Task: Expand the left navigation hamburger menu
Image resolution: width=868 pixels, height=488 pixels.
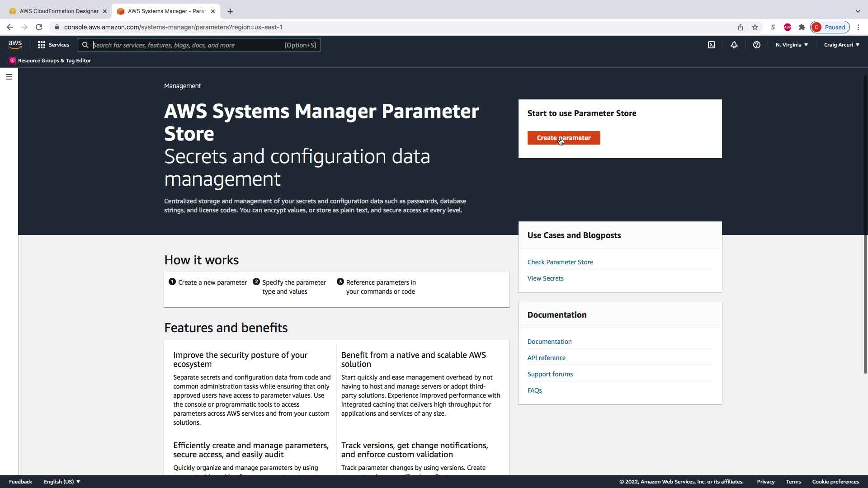Action: (x=9, y=77)
